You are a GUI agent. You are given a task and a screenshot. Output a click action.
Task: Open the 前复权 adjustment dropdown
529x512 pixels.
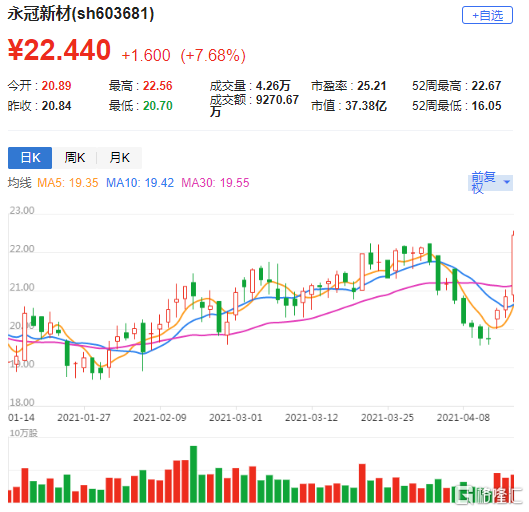tap(491, 182)
